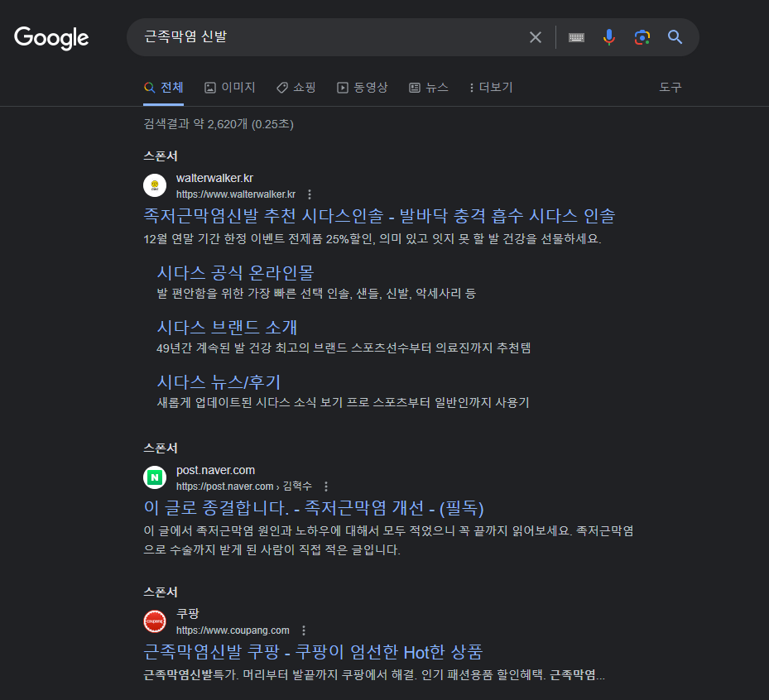769x700 pixels.
Task: Click the Coupang favicon beside 쿠팡
Action: [154, 621]
